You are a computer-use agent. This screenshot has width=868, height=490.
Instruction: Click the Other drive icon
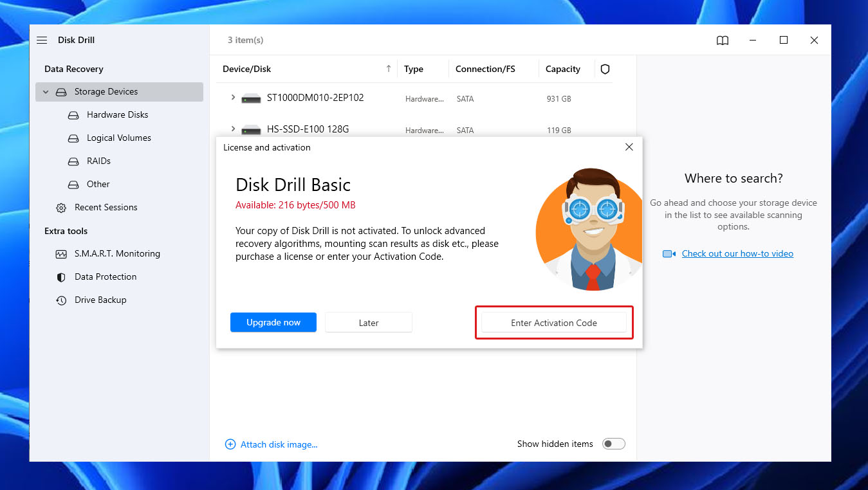point(74,185)
